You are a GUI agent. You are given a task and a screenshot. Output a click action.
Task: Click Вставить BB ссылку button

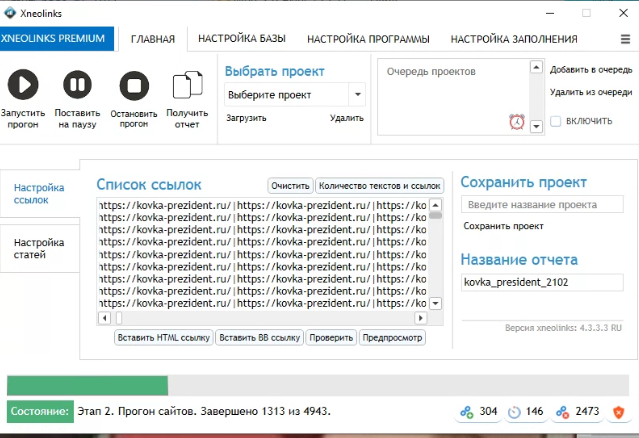click(259, 338)
